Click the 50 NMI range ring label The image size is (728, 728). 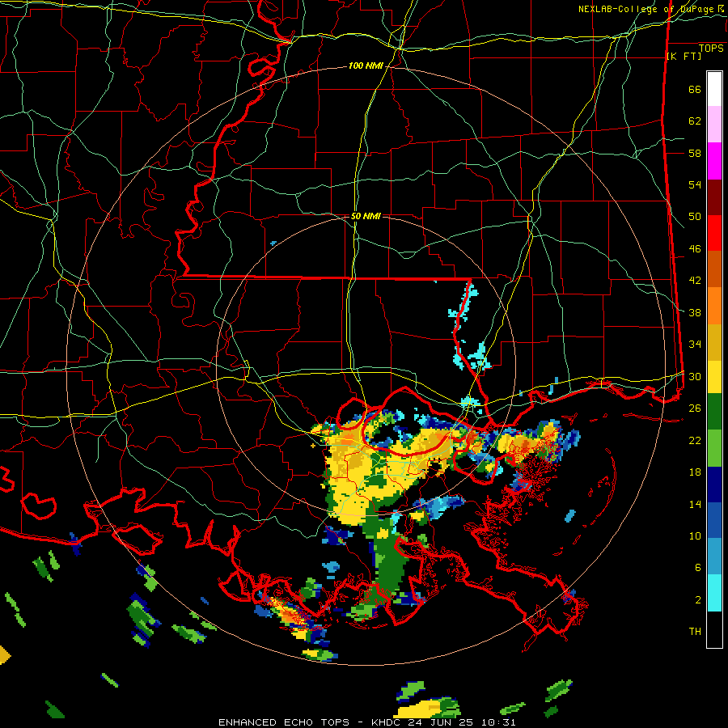[366, 216]
